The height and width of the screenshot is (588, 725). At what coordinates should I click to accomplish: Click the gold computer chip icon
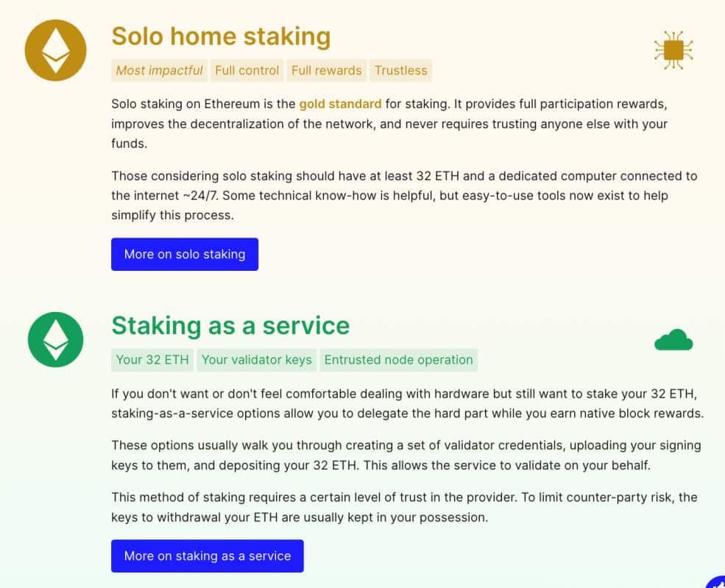[x=673, y=50]
